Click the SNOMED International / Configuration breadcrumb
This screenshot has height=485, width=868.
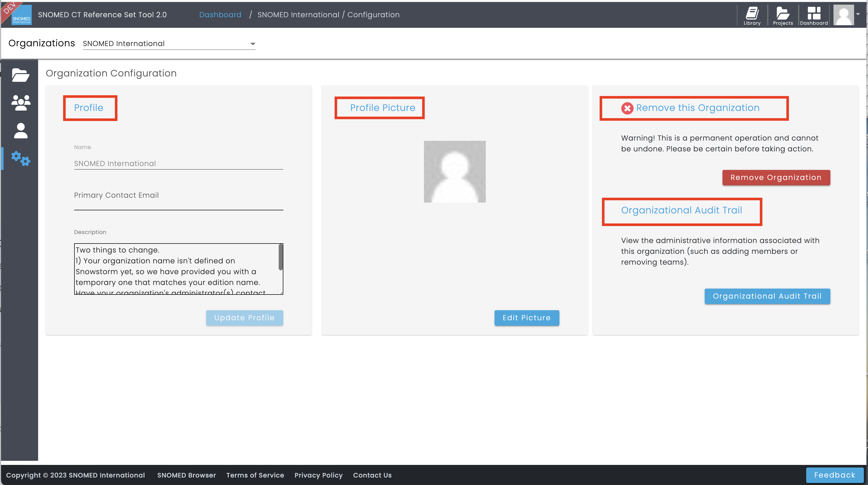[x=328, y=14]
